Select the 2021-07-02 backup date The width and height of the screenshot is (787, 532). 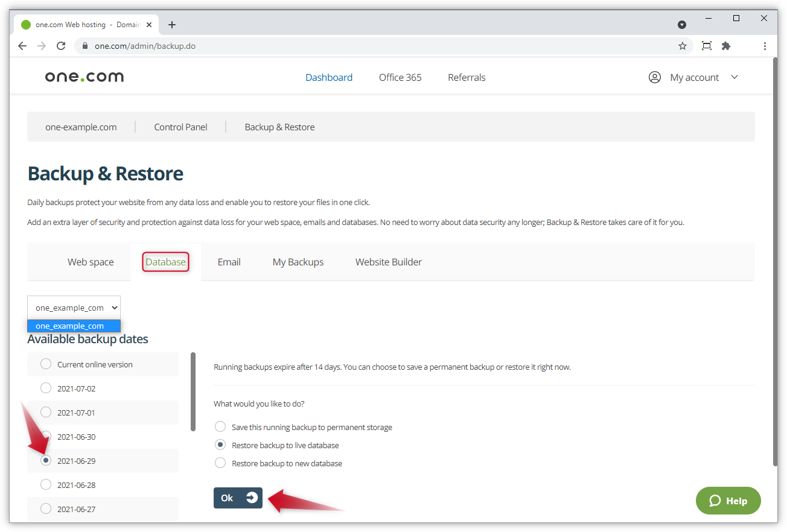point(46,388)
